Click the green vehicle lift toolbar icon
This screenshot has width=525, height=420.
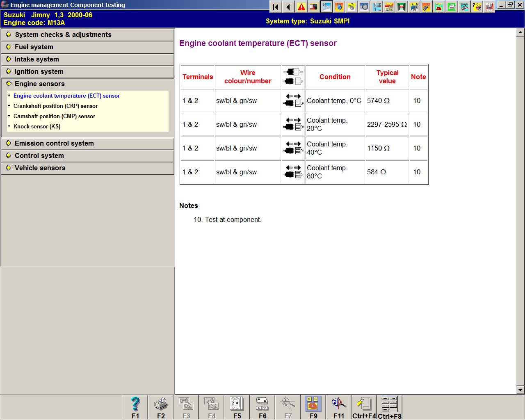click(402, 7)
